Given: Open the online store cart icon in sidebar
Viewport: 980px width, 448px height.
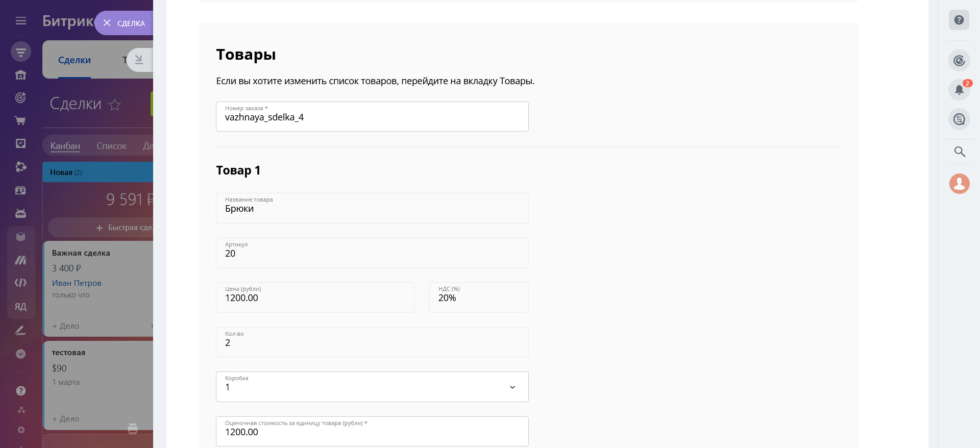Looking at the screenshot, I should coord(20,121).
